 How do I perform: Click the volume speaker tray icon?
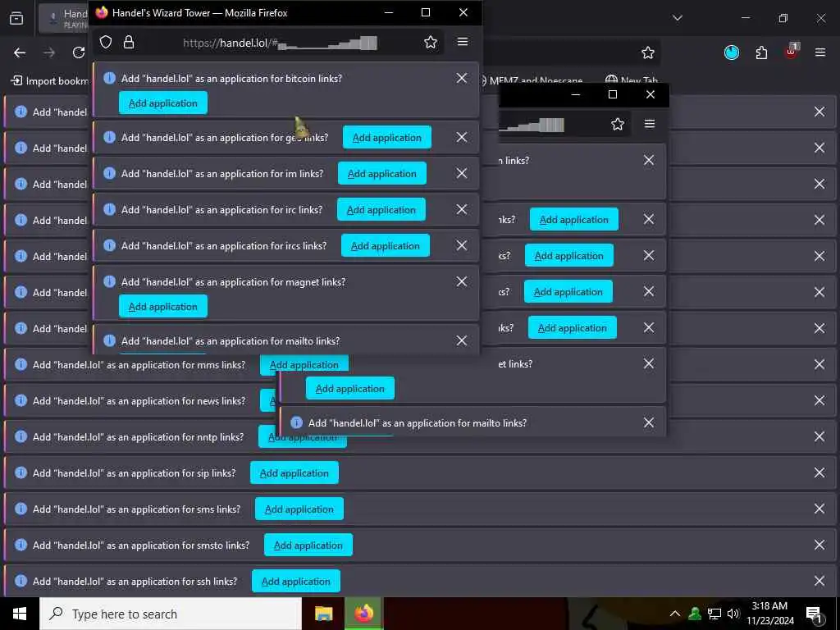tap(733, 614)
